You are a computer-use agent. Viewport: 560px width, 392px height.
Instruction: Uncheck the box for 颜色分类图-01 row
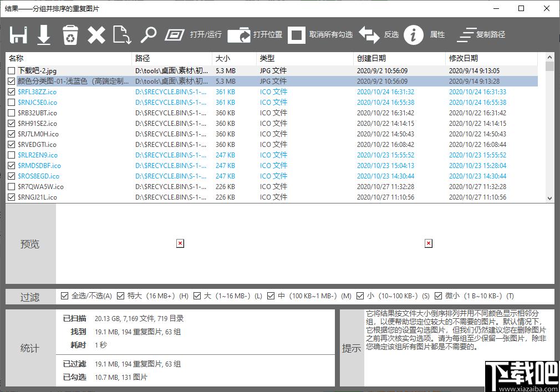point(12,81)
